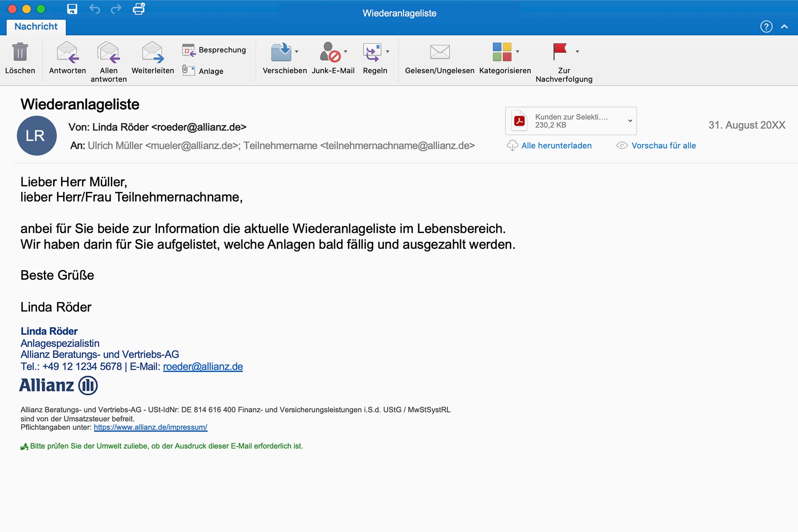Open the Kategorisieren dropdown arrow
The width and height of the screenshot is (798, 532).
(x=517, y=52)
